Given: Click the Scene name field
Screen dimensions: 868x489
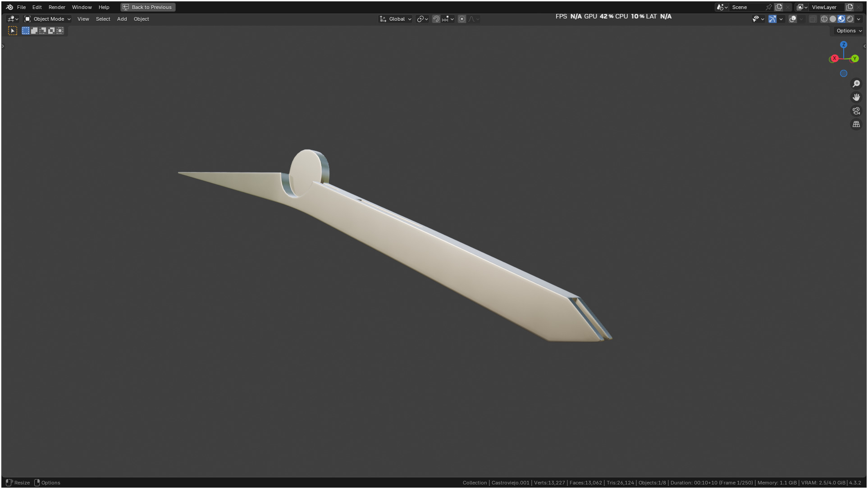Looking at the screenshot, I should tap(746, 7).
